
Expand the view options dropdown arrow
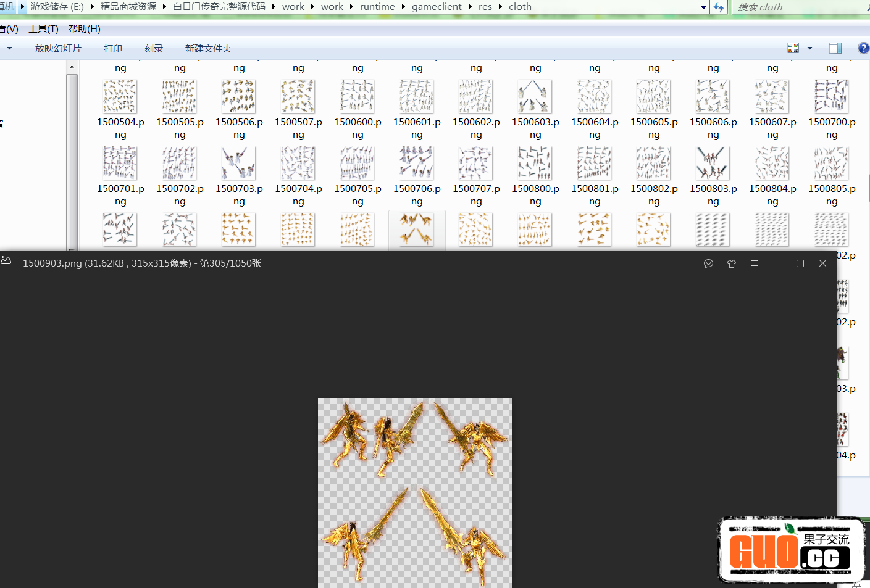point(809,48)
